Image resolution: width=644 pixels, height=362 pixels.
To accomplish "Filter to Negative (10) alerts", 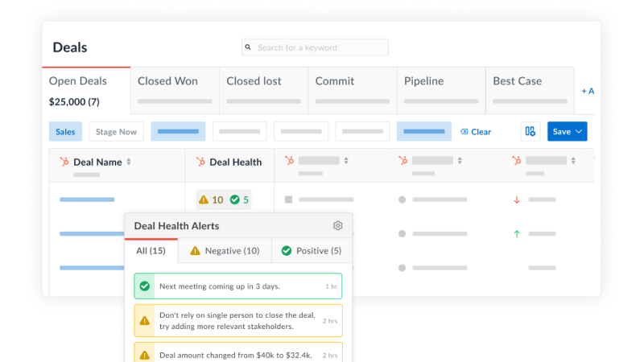I will pos(225,251).
